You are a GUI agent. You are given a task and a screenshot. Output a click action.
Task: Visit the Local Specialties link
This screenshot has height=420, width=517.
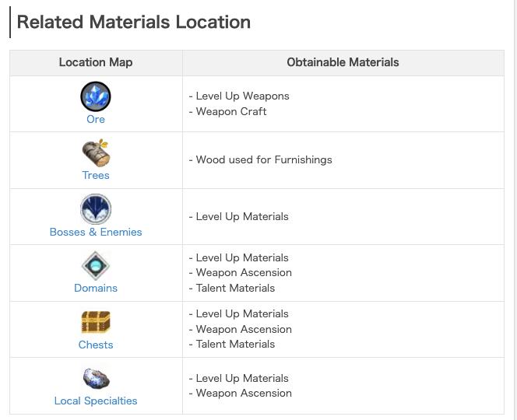(96, 401)
